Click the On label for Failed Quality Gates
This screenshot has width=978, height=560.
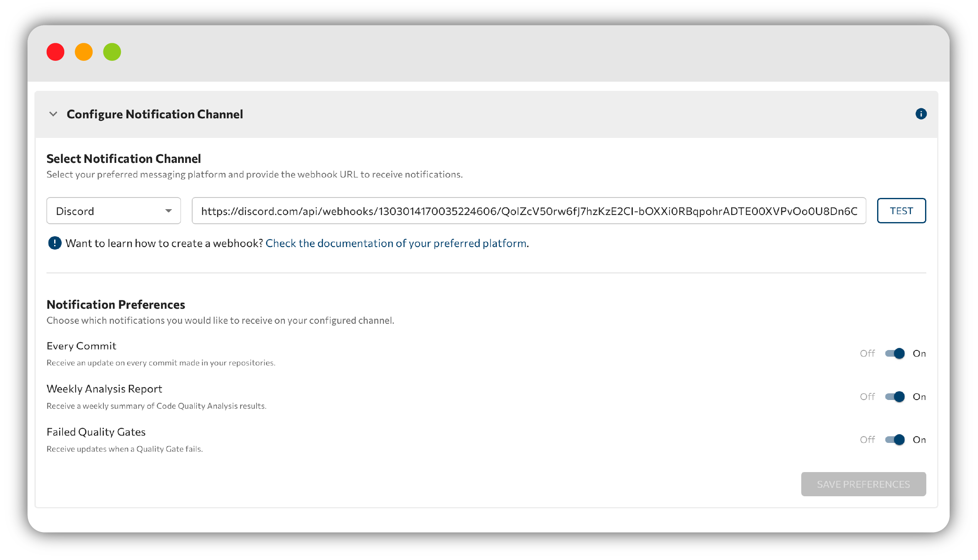[919, 440]
